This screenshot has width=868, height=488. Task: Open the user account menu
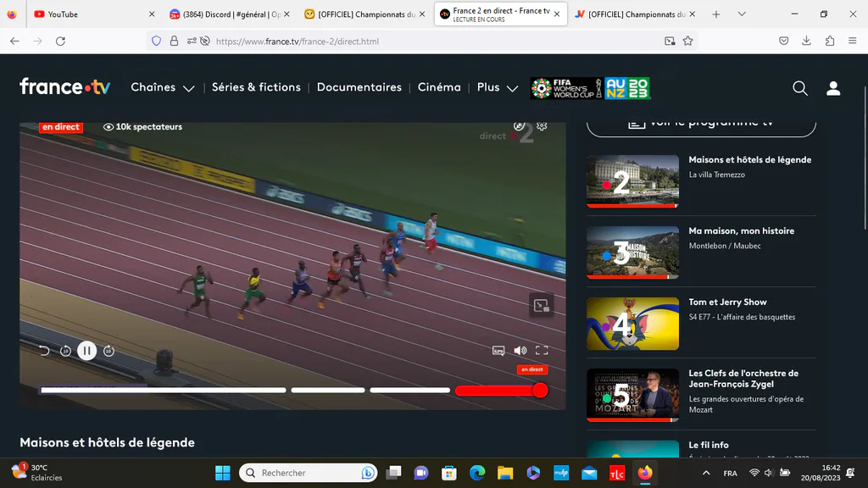pos(833,88)
